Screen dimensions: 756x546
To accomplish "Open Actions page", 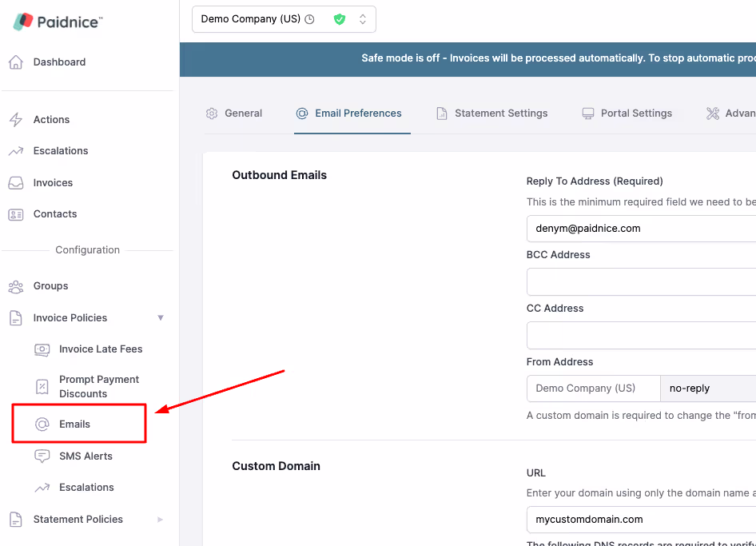I will [x=51, y=120].
